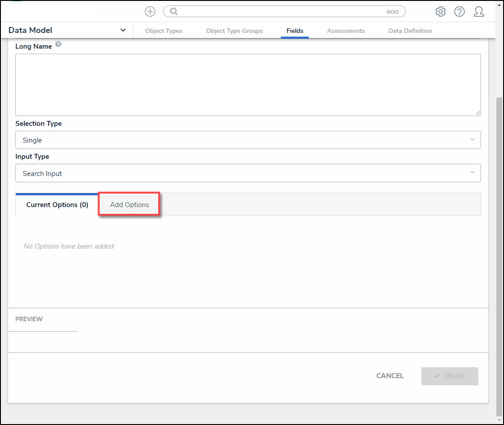Open the Data Definition tab
The height and width of the screenshot is (425, 504).
coord(410,31)
